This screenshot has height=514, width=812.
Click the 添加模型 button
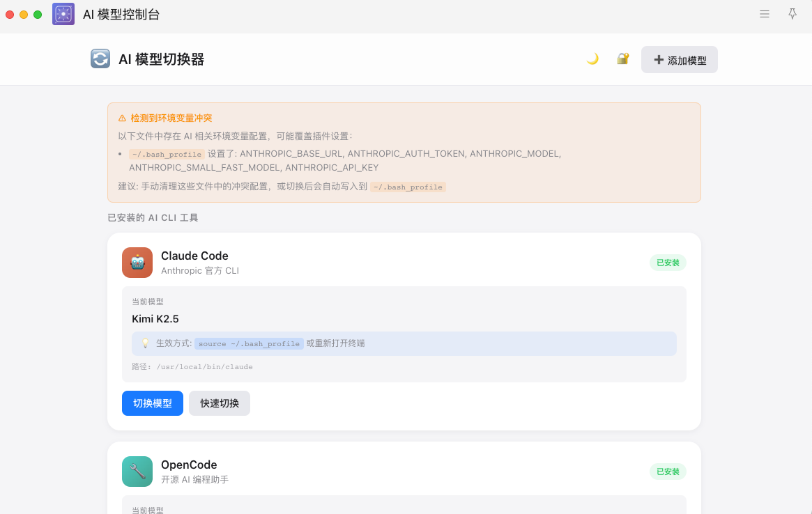coord(679,60)
